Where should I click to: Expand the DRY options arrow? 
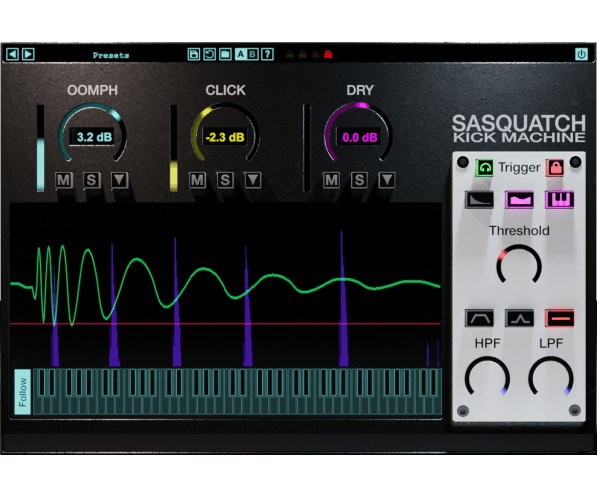[x=387, y=180]
